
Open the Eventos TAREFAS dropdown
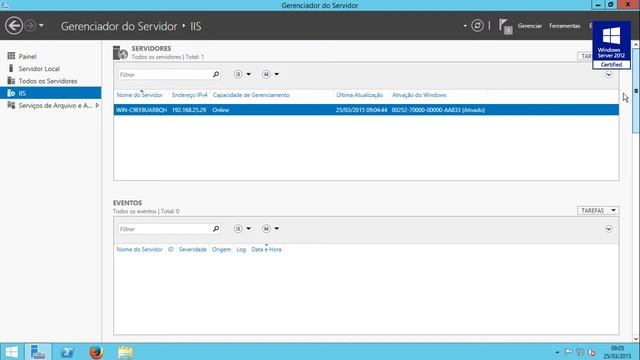click(598, 211)
